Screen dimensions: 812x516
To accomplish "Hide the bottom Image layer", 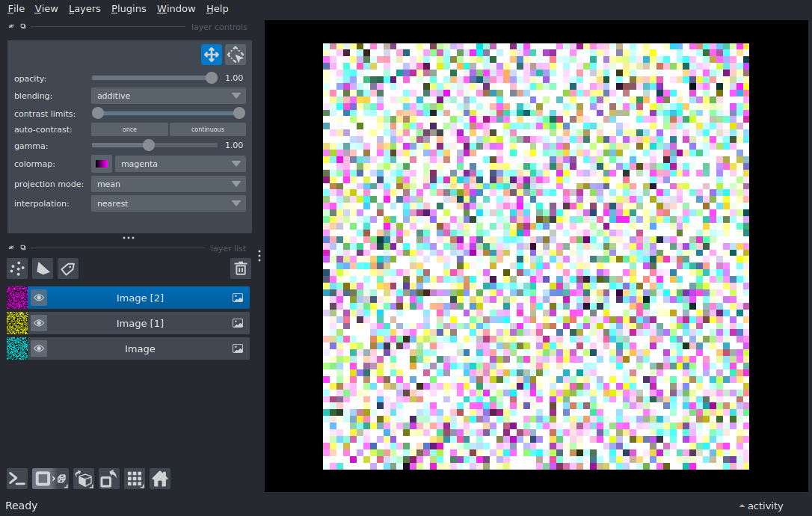I will coord(39,348).
